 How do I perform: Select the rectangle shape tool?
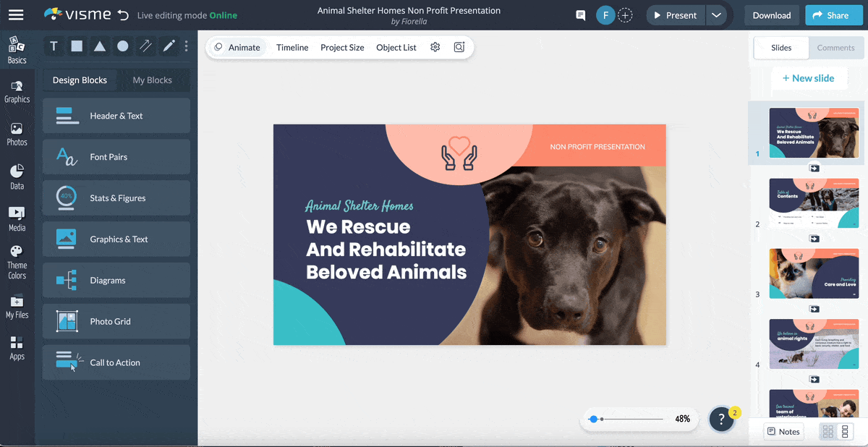(77, 46)
